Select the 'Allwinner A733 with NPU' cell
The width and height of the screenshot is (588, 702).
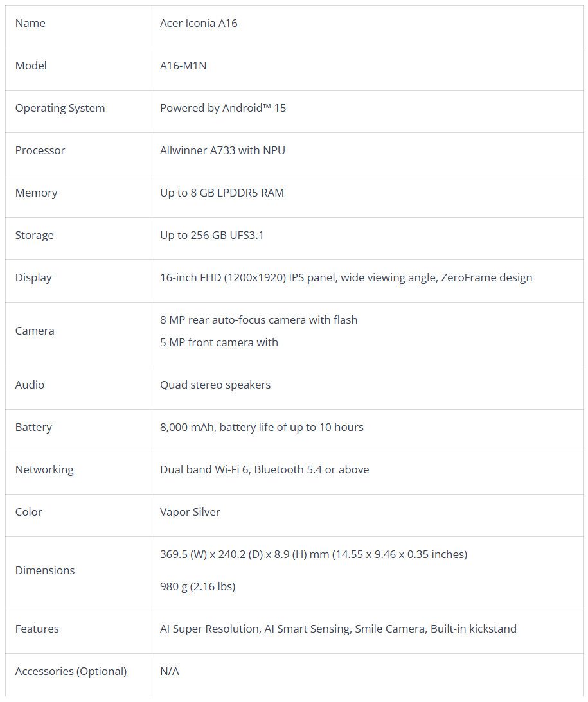pyautogui.click(x=222, y=150)
